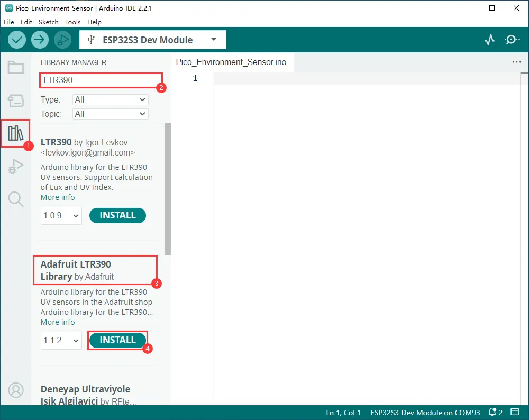Viewport: 529px width, 420px height.
Task: Open More info for Igor Levkov's LTR390
Action: tap(58, 197)
